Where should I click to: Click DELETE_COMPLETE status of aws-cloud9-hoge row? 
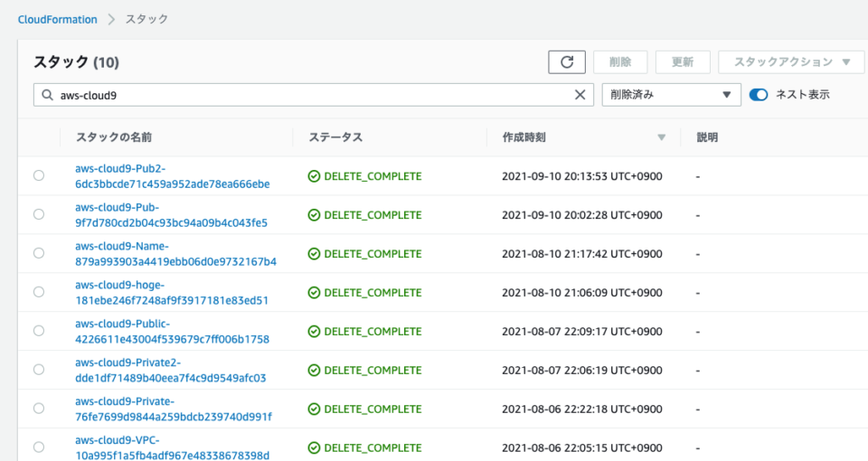click(364, 292)
